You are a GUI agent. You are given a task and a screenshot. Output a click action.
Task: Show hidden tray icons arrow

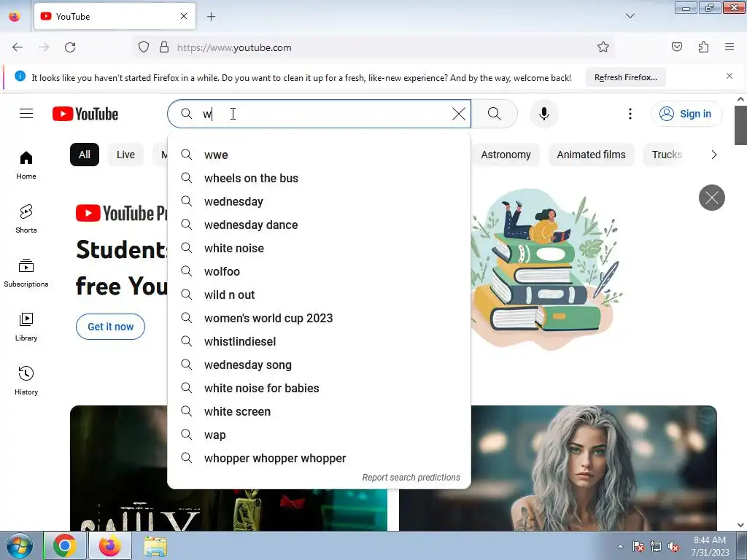pyautogui.click(x=620, y=546)
